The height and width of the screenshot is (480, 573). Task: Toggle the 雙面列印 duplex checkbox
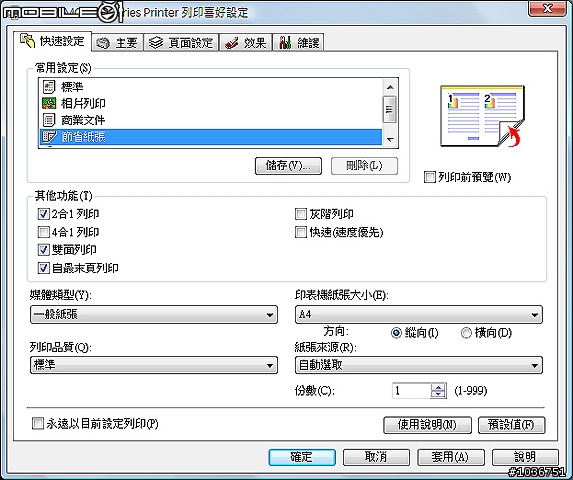tap(43, 250)
